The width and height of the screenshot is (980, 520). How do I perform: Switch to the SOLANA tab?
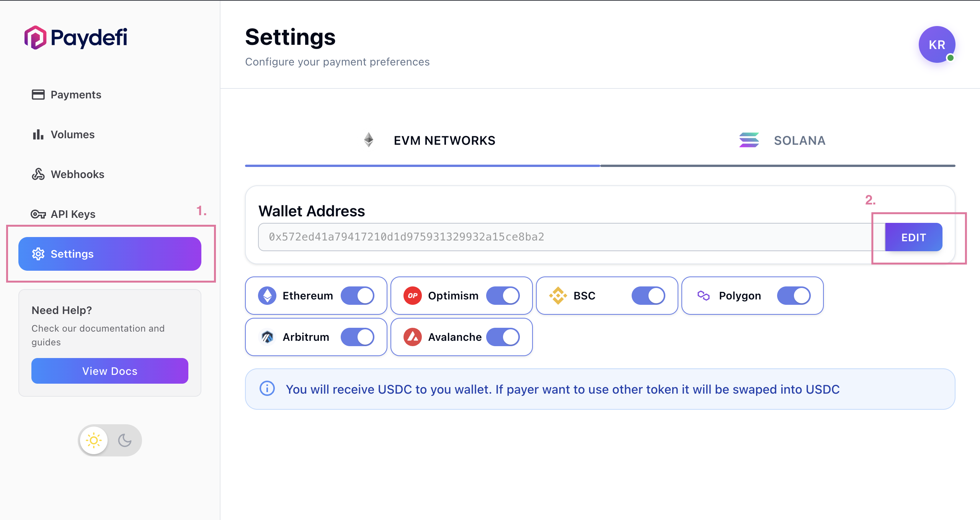799,140
